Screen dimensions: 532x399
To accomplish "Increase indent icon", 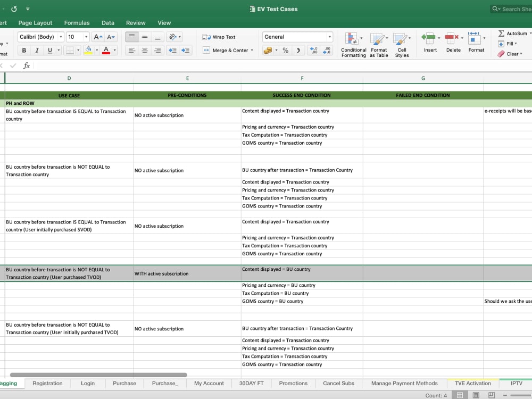I will [x=185, y=50].
